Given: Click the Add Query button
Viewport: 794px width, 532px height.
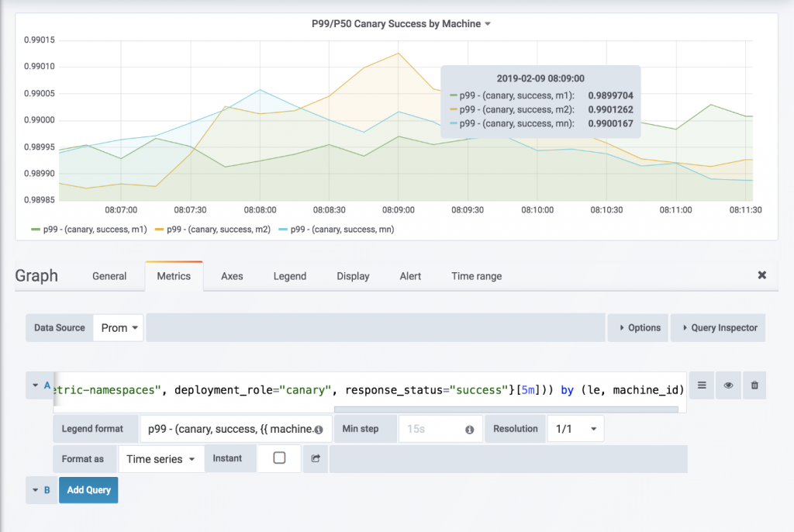Looking at the screenshot, I should (x=88, y=490).
